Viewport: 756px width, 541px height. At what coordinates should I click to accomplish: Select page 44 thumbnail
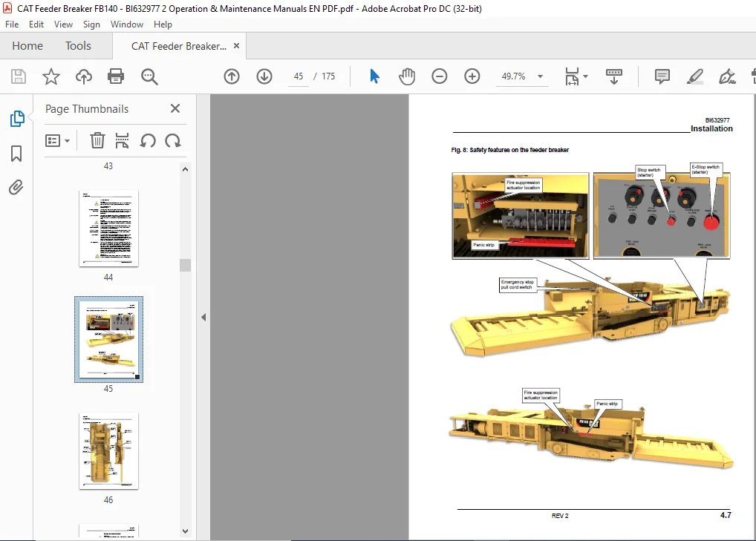tap(108, 228)
